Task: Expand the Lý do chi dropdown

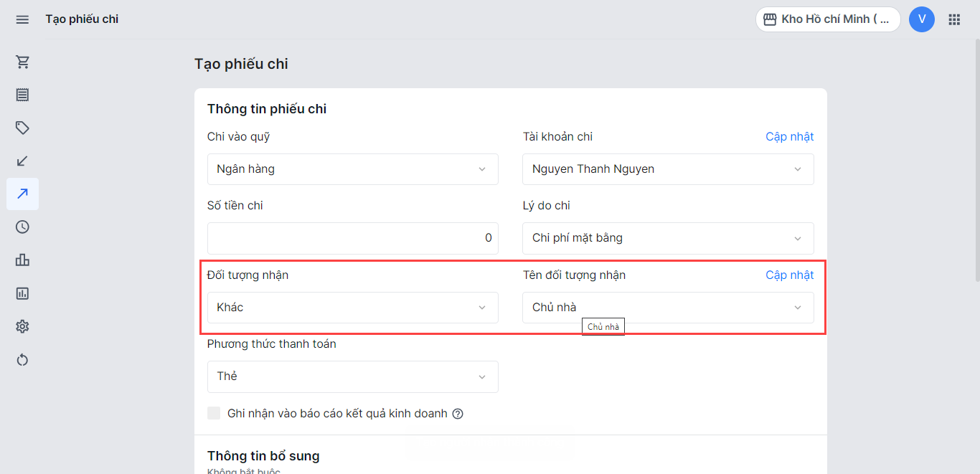Action: [668, 238]
